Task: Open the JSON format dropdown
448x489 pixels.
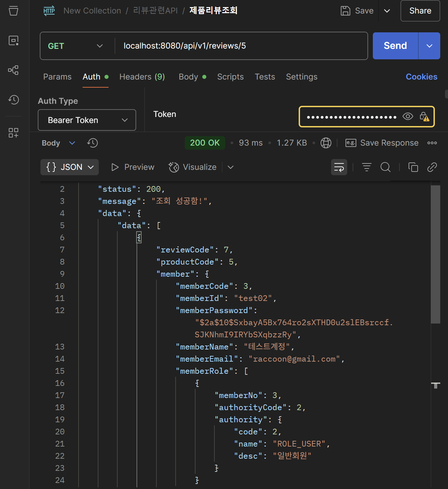Action: 69,167
